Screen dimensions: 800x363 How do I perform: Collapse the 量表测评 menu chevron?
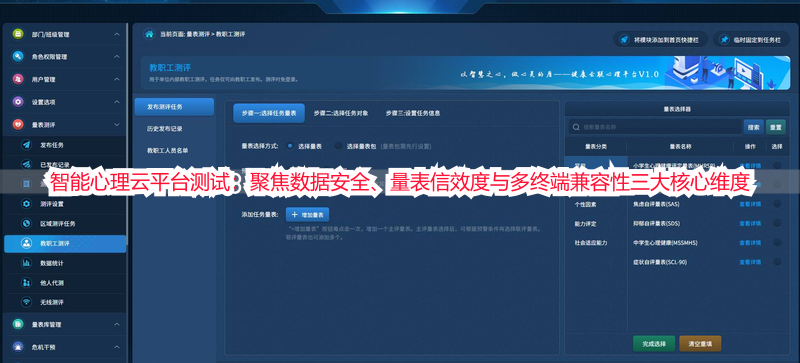[x=117, y=124]
